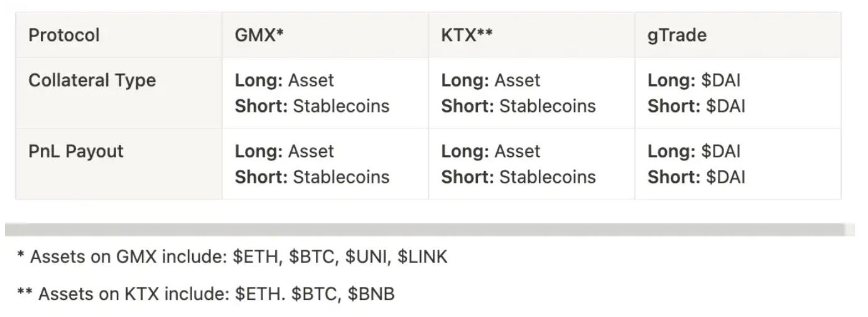Click 'Short: Stablecoins' in GMX collateral cell
The width and height of the screenshot is (868, 317).
[312, 106]
